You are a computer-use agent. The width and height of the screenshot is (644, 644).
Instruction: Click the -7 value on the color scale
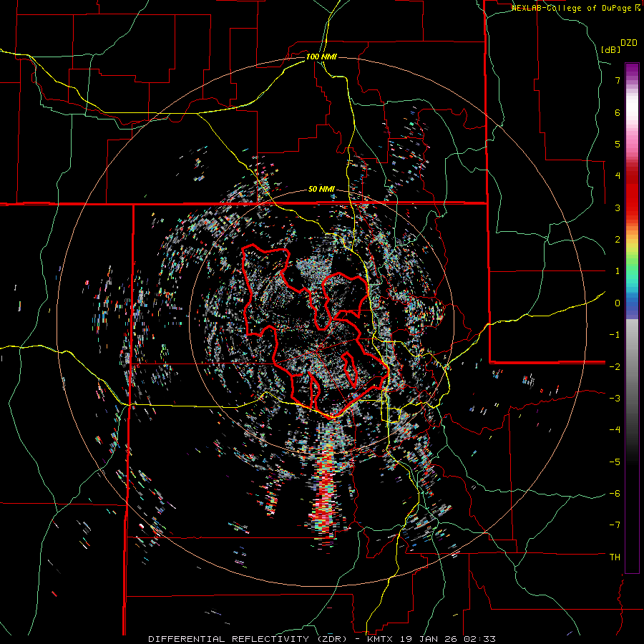615,525
